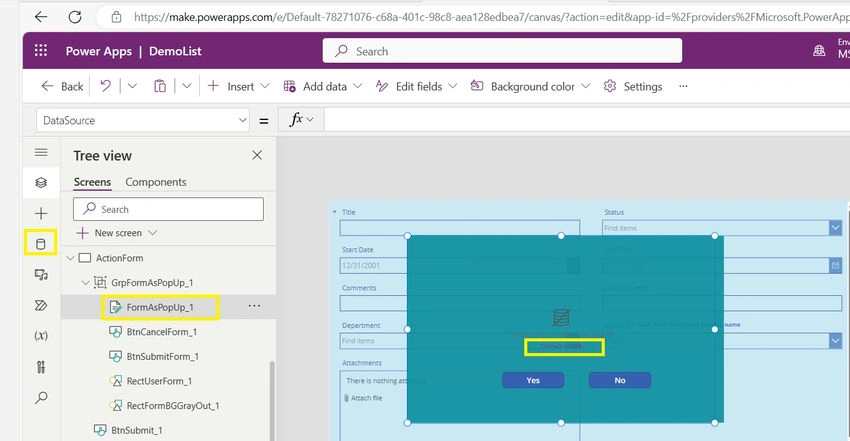Image resolution: width=850 pixels, height=441 pixels.
Task: Open the Insert menu
Action: pyautogui.click(x=238, y=86)
